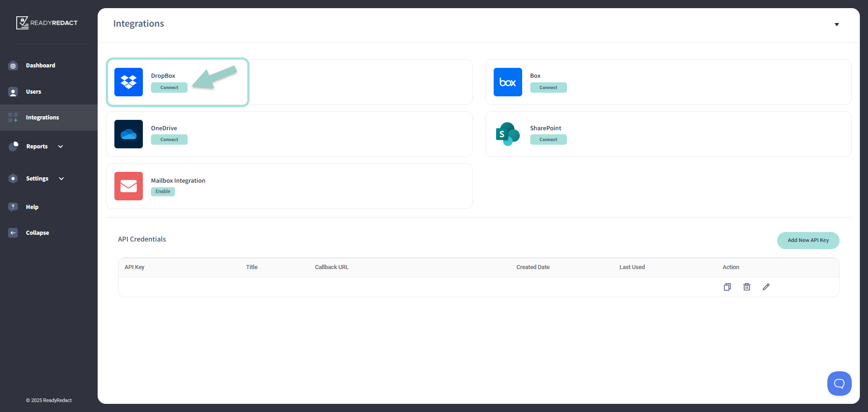Click the Title column header

(x=252, y=267)
